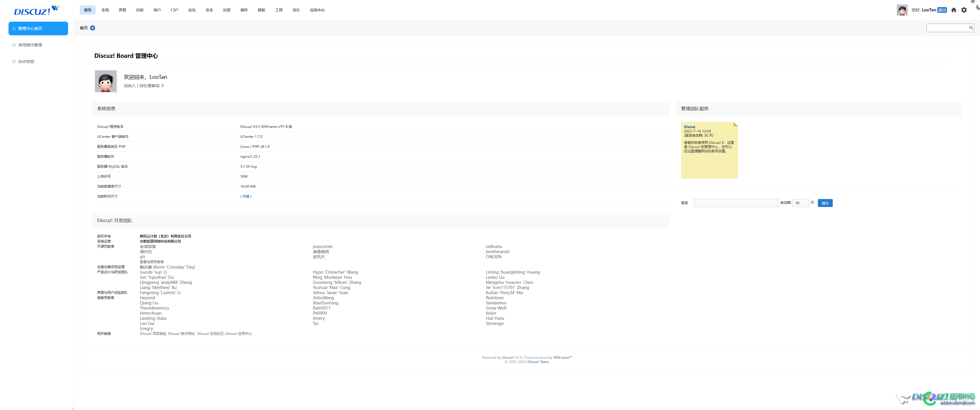Screen dimensions: 980x410
Task: Open the 内容 menu
Action: coord(140,10)
